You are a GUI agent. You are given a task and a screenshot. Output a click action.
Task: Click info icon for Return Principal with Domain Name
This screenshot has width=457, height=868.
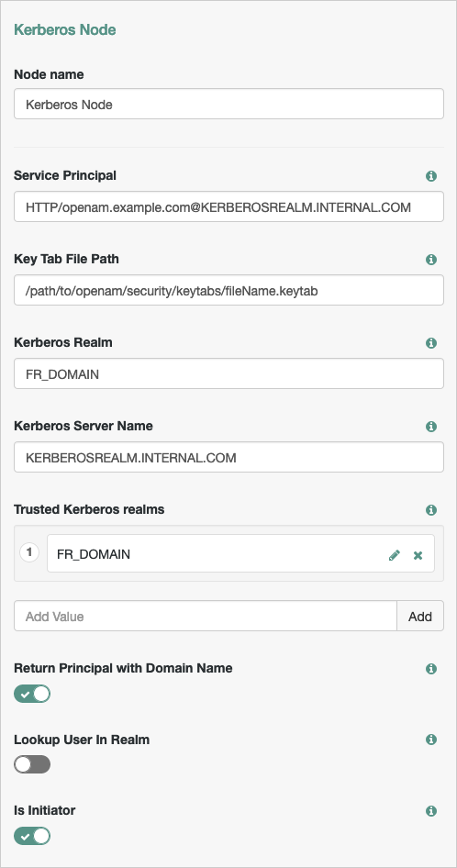(431, 669)
